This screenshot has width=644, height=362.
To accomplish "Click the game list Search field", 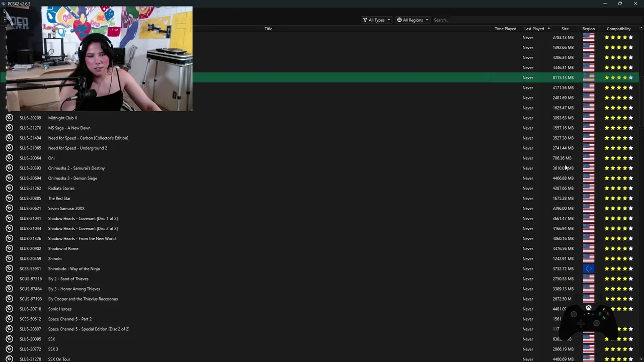I will click(536, 20).
